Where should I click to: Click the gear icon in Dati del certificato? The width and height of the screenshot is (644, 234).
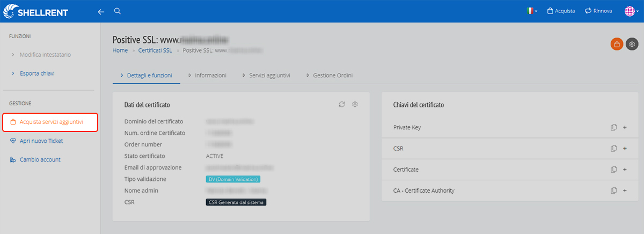[x=355, y=104]
